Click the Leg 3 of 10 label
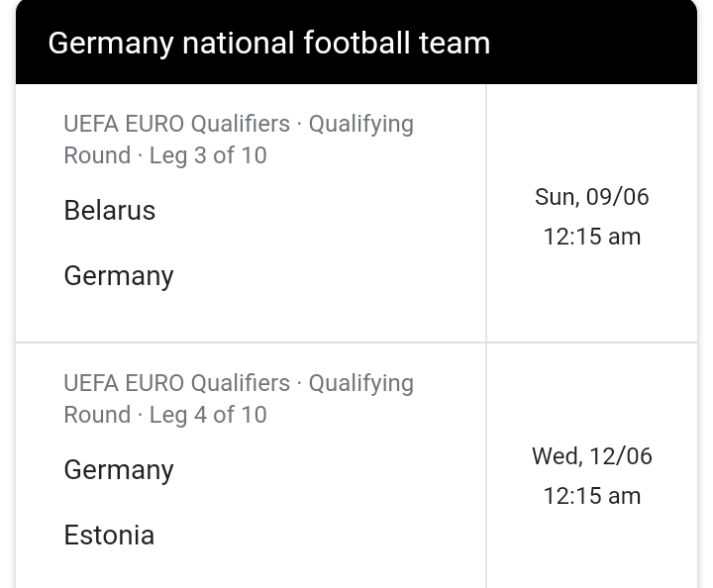Image resolution: width=713 pixels, height=588 pixels. 208,155
